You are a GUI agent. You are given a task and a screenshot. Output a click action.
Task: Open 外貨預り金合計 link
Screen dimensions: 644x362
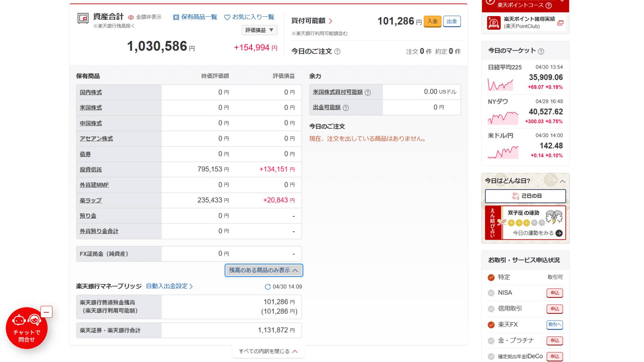(x=99, y=231)
